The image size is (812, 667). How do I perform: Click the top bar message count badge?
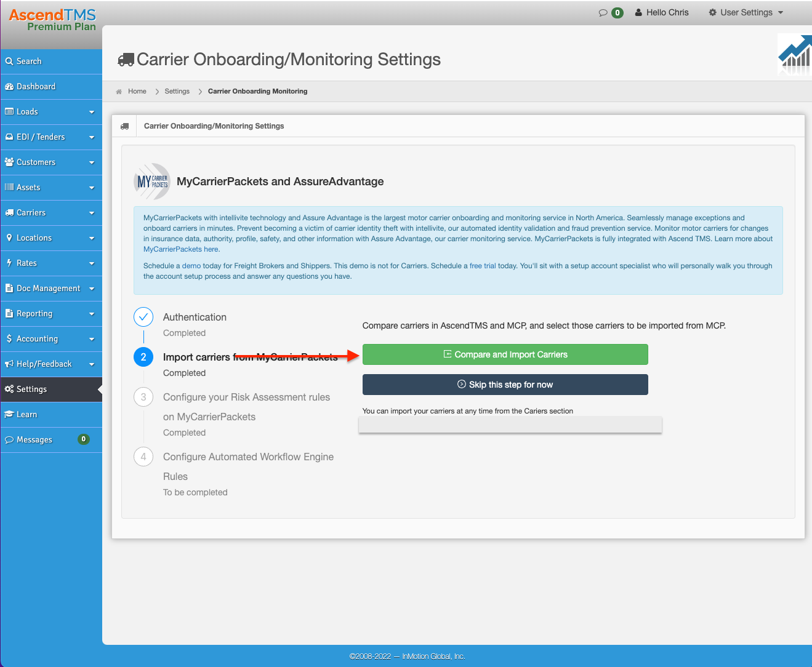[617, 13]
